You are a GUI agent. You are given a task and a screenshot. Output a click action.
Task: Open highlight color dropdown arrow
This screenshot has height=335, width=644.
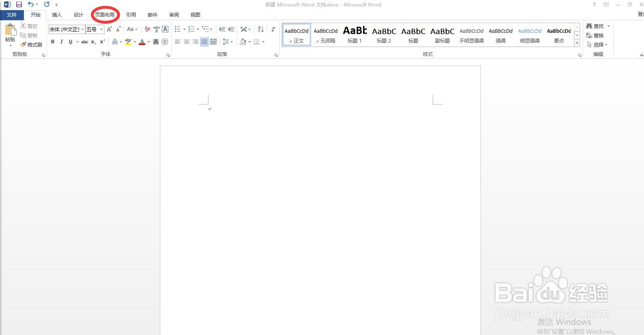click(x=135, y=42)
